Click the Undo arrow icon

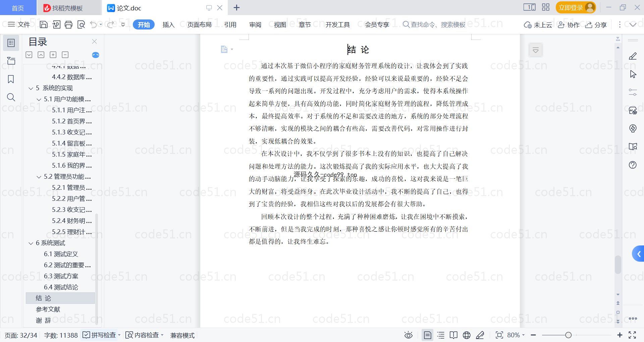94,24
